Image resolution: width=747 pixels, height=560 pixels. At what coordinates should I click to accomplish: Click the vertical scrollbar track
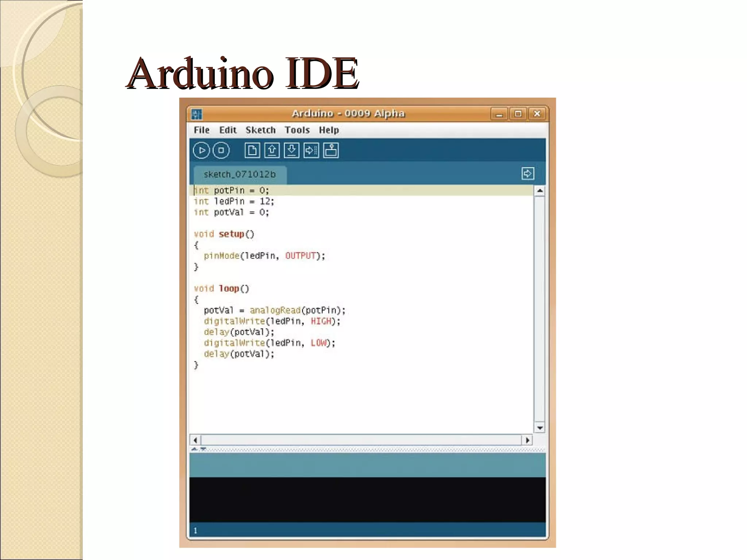pyautogui.click(x=540, y=309)
